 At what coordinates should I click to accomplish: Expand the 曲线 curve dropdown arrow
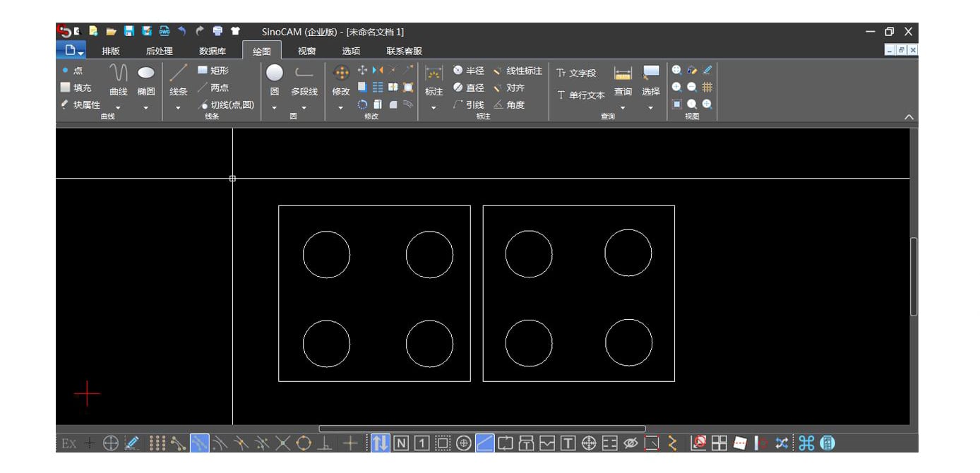click(118, 107)
